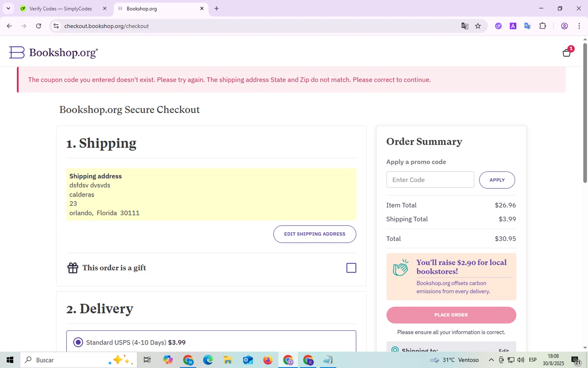Image resolution: width=588 pixels, height=368 pixels.
Task: Open the Extensions puzzle icon
Action: (543, 26)
